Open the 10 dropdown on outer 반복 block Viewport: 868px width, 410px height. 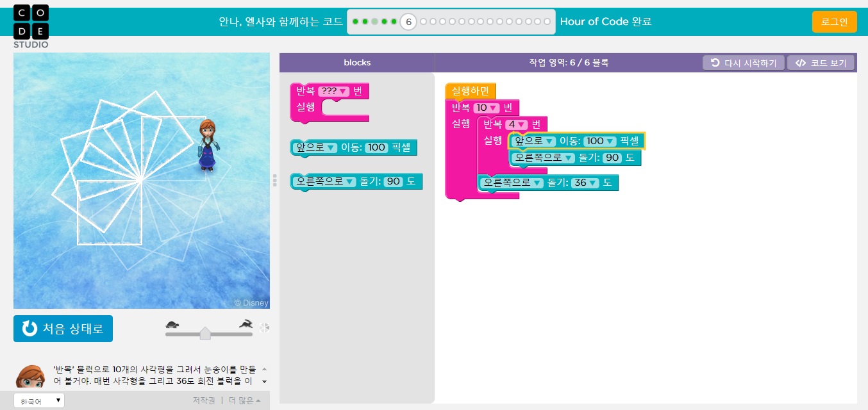click(x=485, y=108)
